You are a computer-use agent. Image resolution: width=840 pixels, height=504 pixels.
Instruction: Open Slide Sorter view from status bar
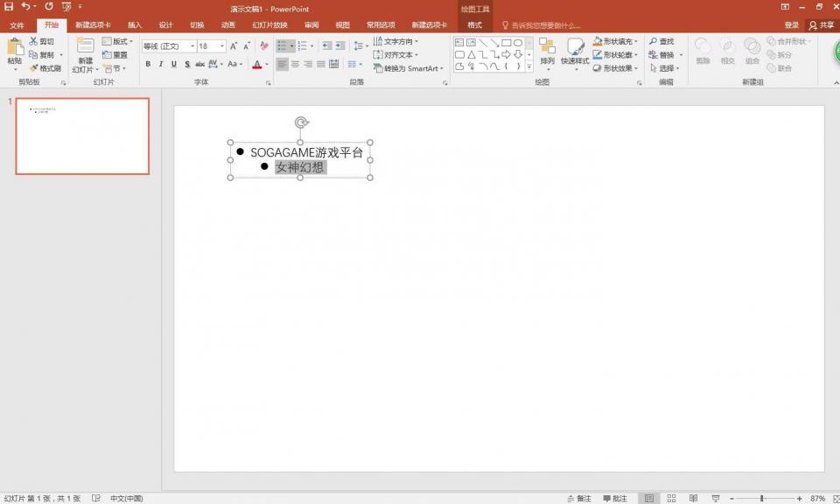point(672,498)
